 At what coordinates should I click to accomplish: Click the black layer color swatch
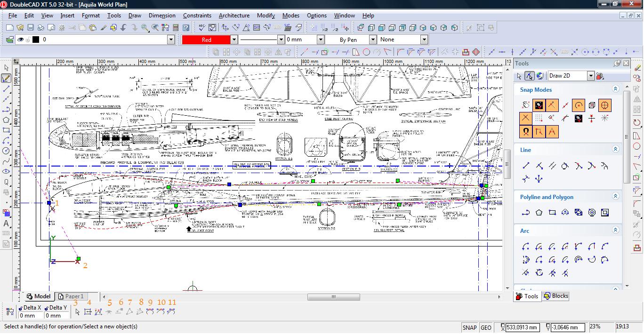pyautogui.click(x=36, y=40)
